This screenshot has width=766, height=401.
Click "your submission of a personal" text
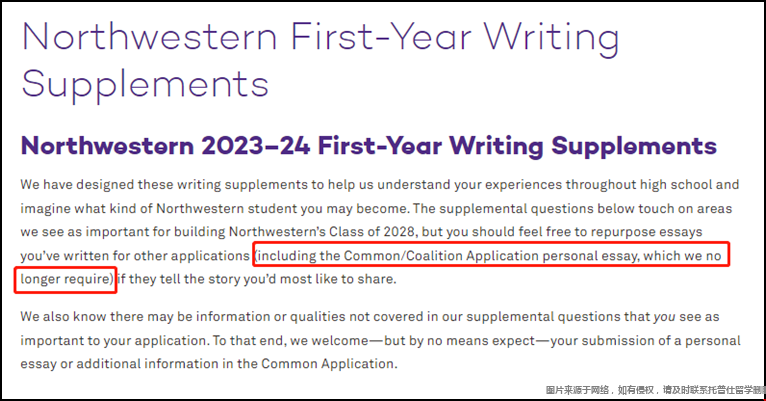pyautogui.click(x=645, y=340)
